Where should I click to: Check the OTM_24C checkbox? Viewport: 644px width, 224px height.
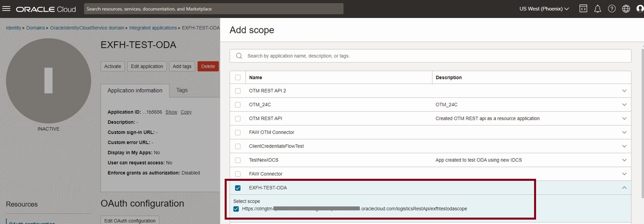pyautogui.click(x=238, y=105)
